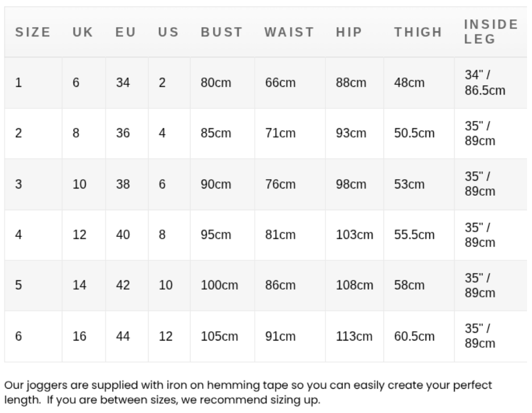Image resolution: width=532 pixels, height=413 pixels.
Task: Select the 34" / 86.5cm inside leg cell
Action: (484, 83)
